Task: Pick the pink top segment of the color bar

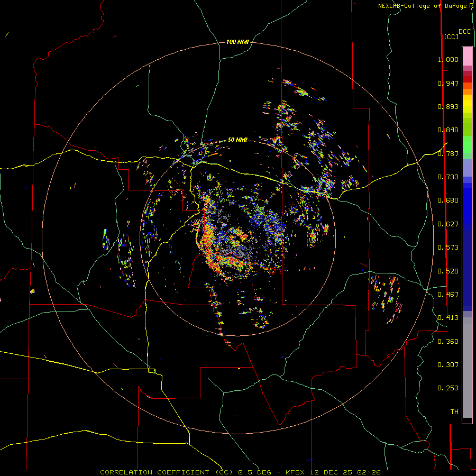Action: point(467,57)
